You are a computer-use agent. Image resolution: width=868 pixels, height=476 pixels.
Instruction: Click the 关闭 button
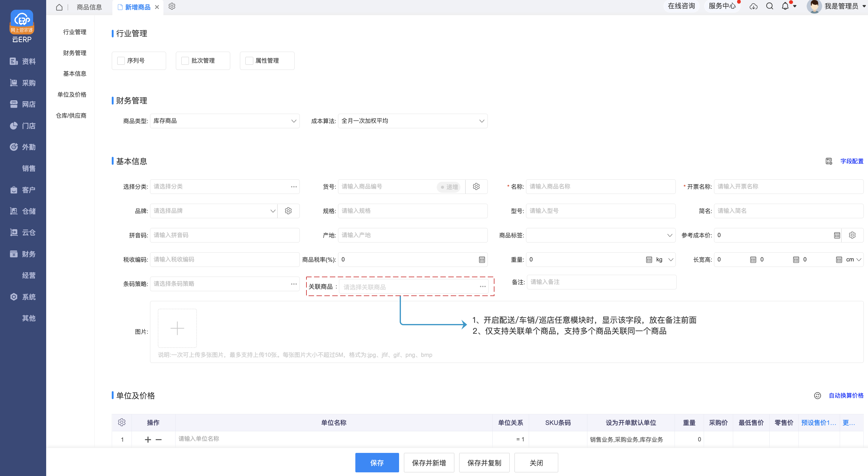click(x=536, y=463)
